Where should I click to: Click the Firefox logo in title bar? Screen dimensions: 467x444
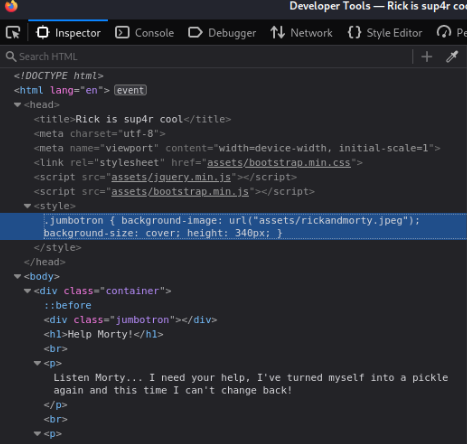[x=11, y=5]
